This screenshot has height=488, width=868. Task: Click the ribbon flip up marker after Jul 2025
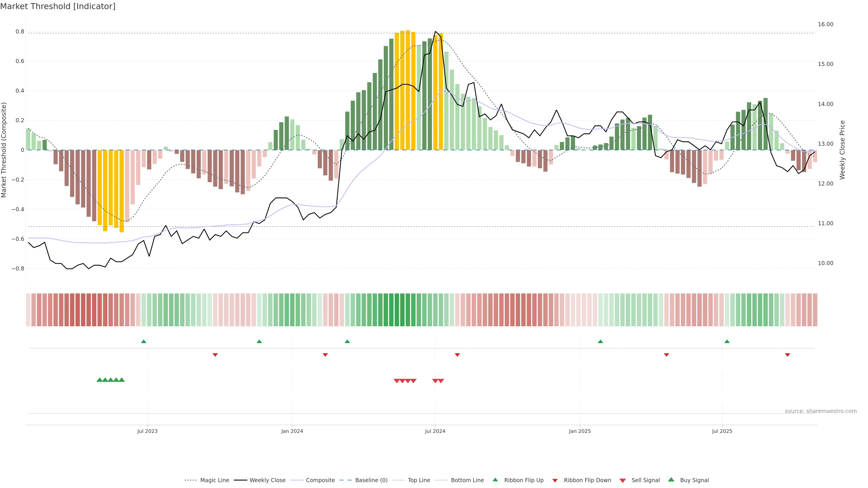click(727, 342)
